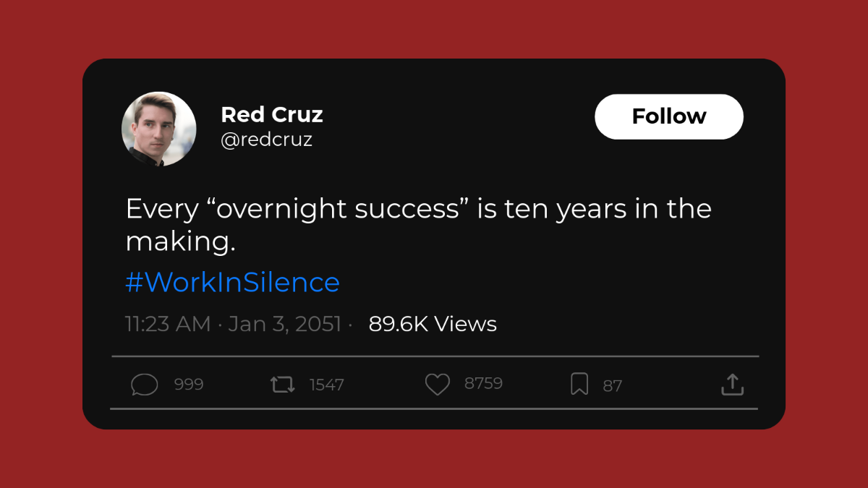The height and width of the screenshot is (488, 868).
Task: Click the 1547 retweets count
Action: click(327, 385)
